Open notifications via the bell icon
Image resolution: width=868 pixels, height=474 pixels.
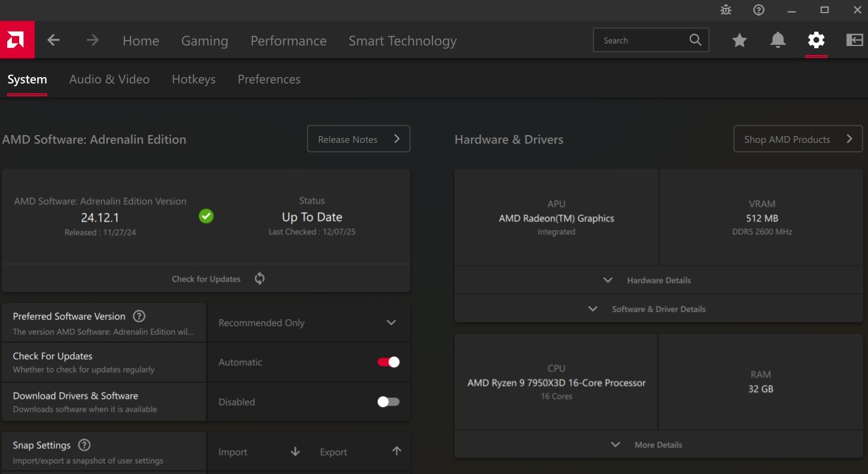point(778,40)
